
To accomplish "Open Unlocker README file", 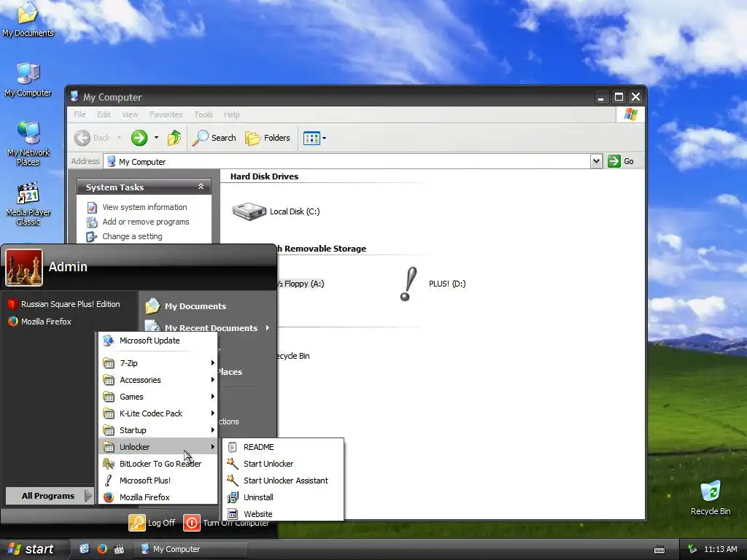I will [283, 447].
